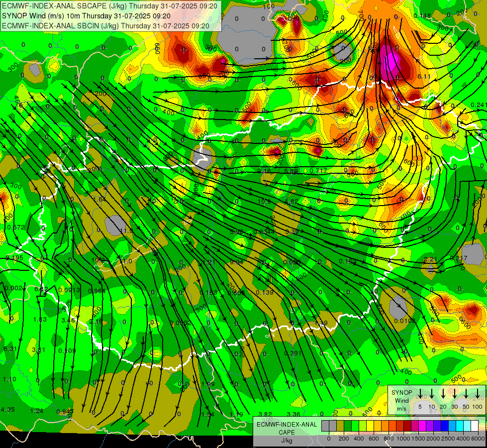The width and height of the screenshot is (487, 448).
Task: Select the SBCAPE title line at top
Action: point(109,5)
